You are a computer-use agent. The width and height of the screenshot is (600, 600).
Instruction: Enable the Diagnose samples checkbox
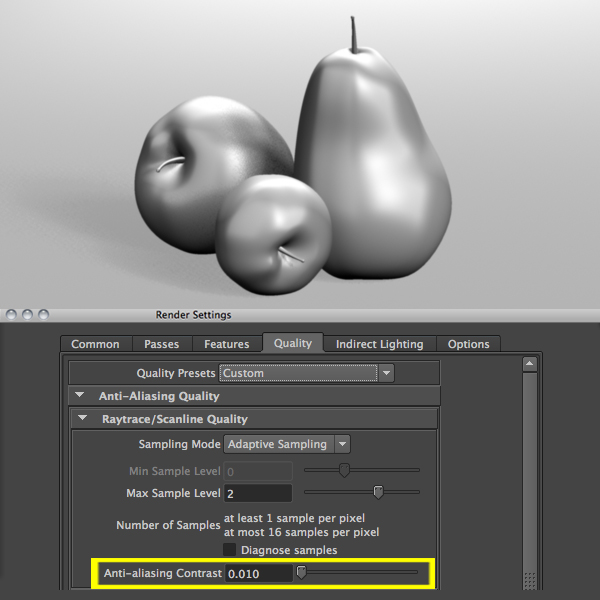(229, 549)
